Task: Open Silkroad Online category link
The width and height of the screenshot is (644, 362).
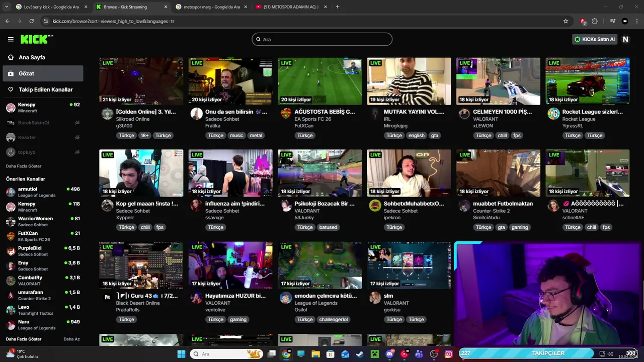Action: (x=133, y=119)
